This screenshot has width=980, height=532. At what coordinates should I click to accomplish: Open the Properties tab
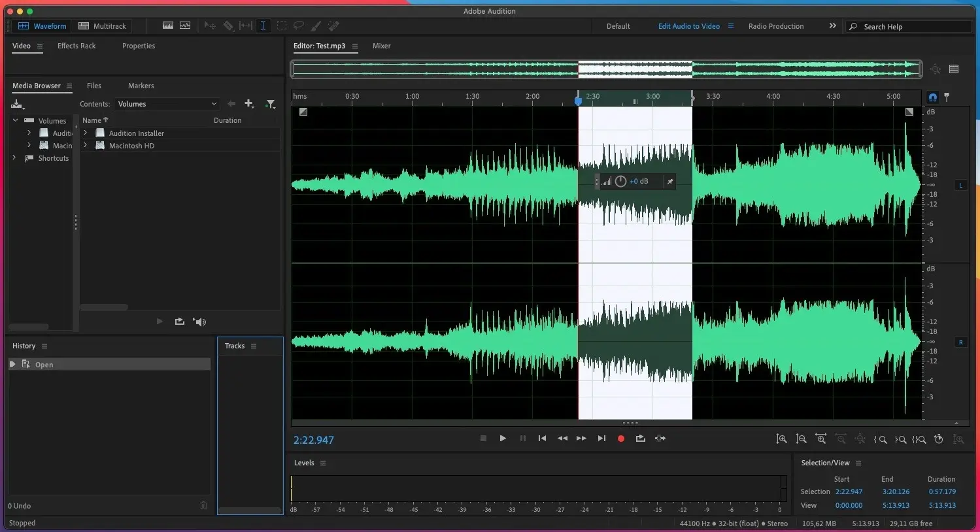[x=139, y=46]
